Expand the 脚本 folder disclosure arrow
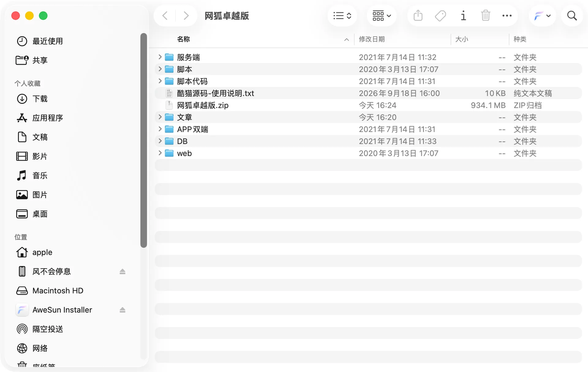This screenshot has height=372, width=588. [160, 69]
